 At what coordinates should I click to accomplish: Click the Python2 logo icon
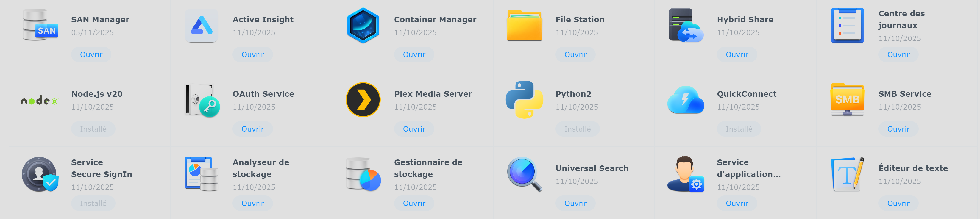524,100
